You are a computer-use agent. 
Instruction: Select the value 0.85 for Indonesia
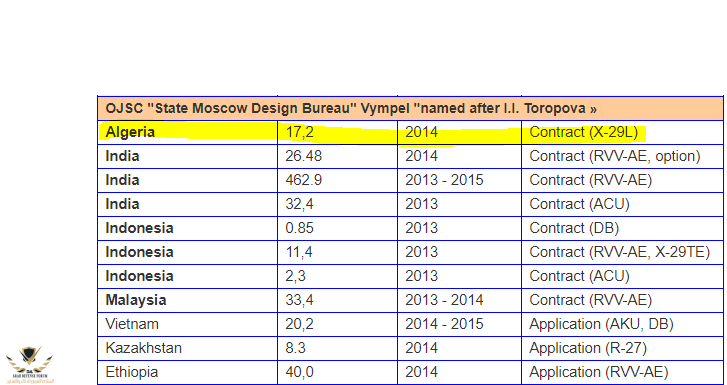(337, 228)
